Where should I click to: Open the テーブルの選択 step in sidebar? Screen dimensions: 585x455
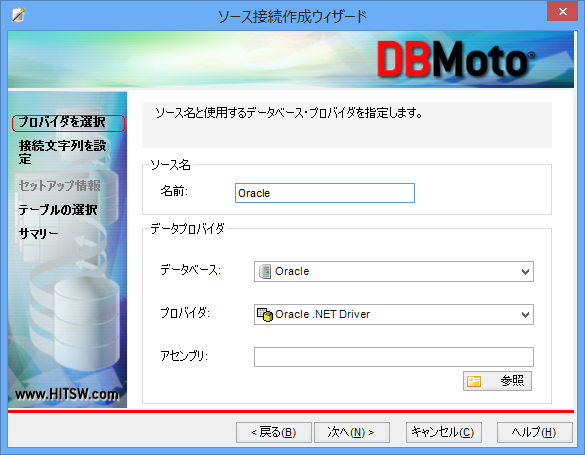(x=58, y=210)
